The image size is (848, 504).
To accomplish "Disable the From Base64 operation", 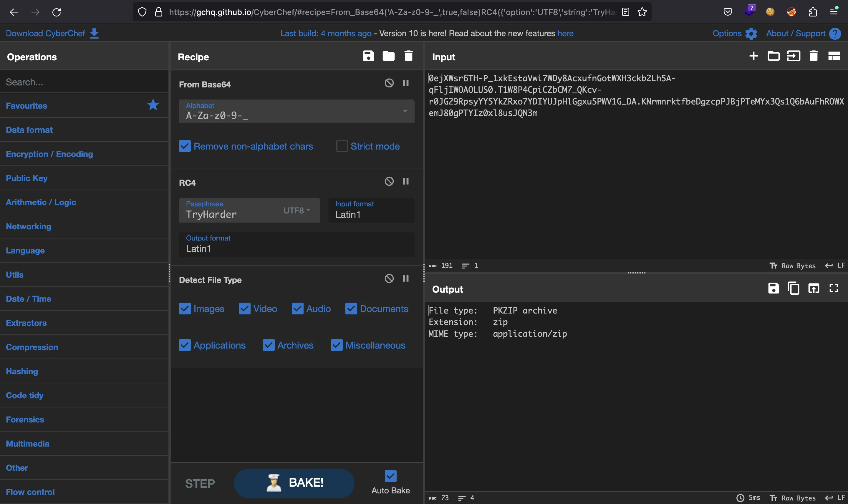I will click(389, 83).
